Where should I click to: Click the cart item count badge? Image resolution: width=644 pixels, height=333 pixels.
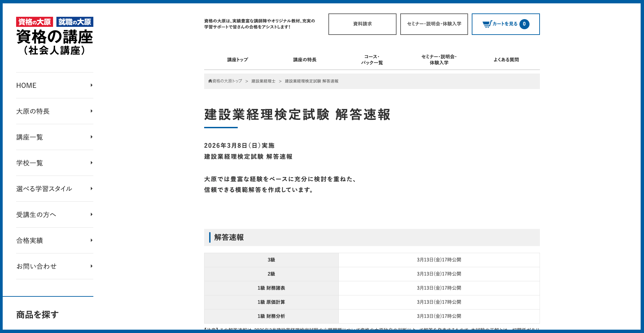coord(524,24)
